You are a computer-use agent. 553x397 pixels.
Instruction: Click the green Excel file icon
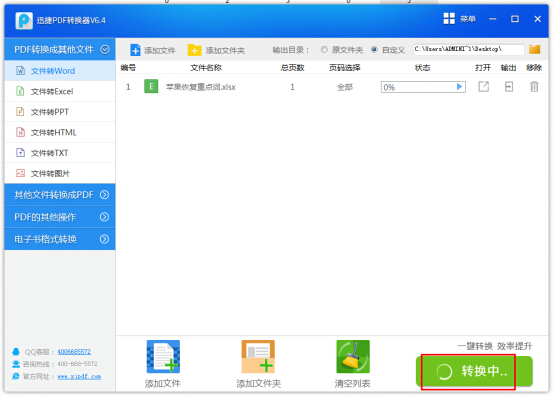point(151,86)
